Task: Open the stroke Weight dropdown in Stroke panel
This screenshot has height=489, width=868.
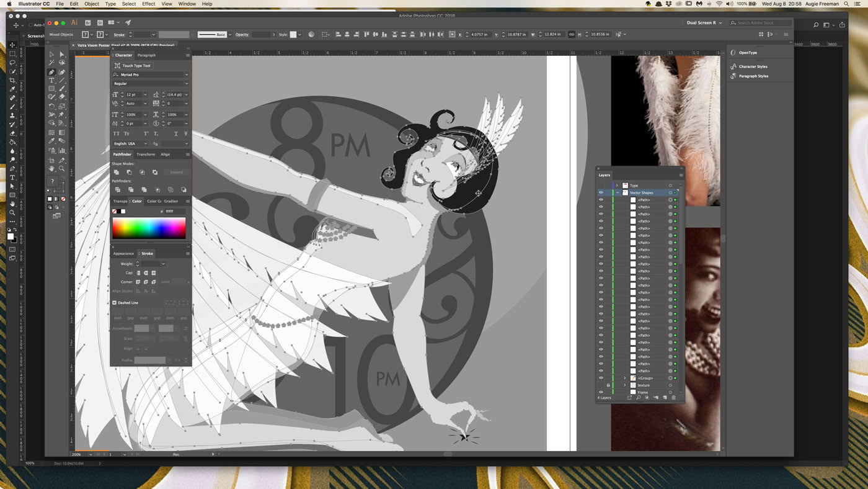Action: pyautogui.click(x=163, y=264)
